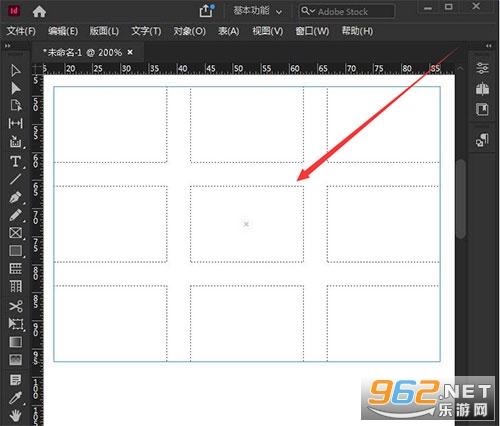Select the Free Transform tool
500x426 pixels.
click(x=16, y=324)
